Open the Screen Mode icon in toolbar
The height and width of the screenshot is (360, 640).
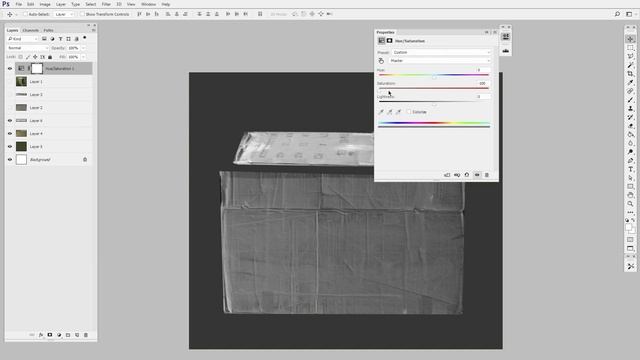point(631,249)
